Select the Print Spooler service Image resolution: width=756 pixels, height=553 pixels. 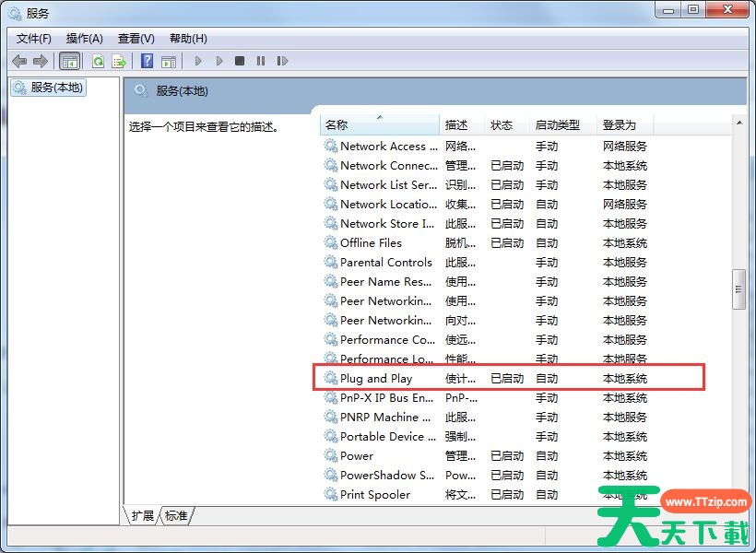(486, 495)
